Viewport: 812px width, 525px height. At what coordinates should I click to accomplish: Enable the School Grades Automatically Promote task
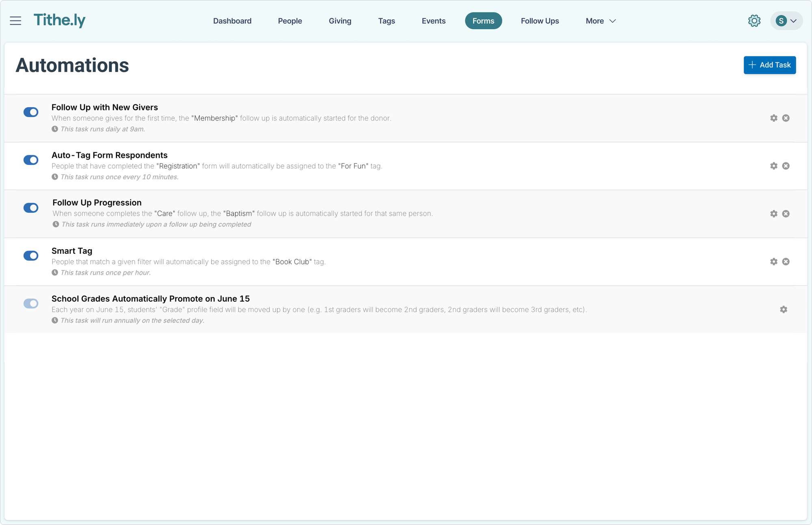[31, 303]
